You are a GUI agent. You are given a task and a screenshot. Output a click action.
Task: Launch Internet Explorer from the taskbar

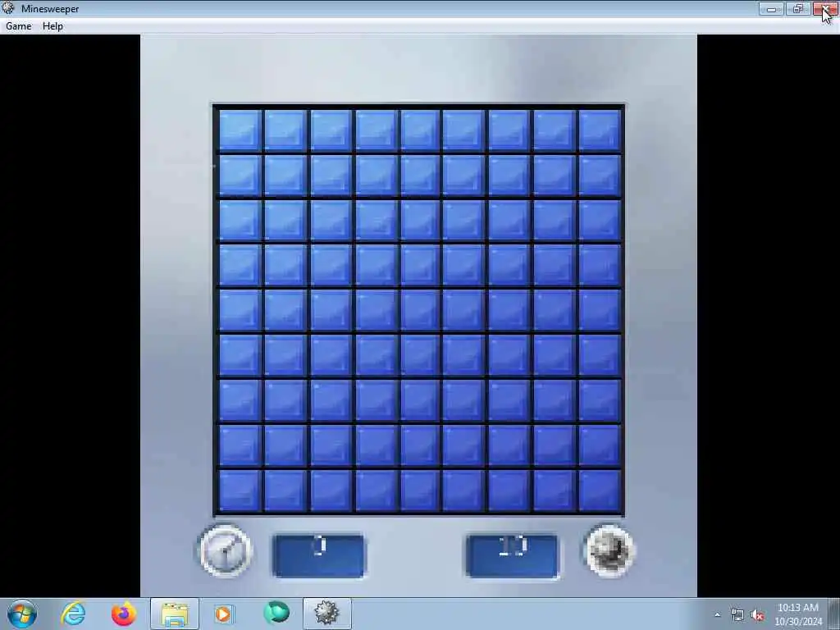[x=73, y=614]
